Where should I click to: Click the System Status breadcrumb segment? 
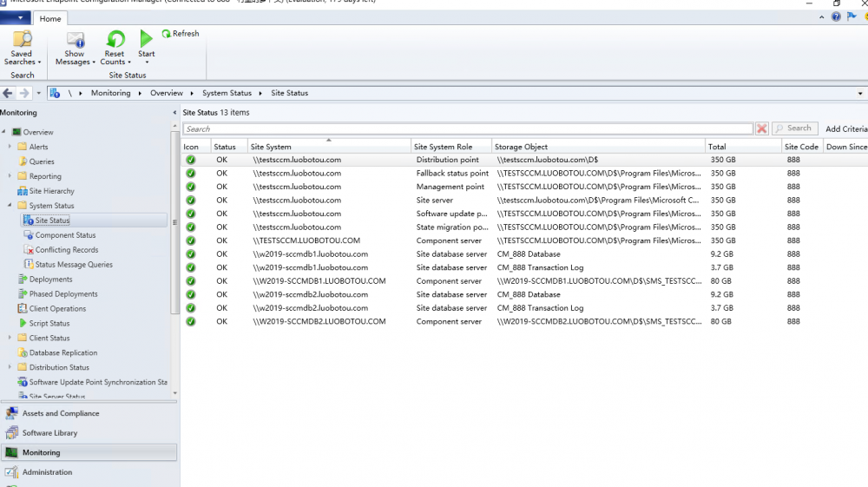tap(227, 93)
